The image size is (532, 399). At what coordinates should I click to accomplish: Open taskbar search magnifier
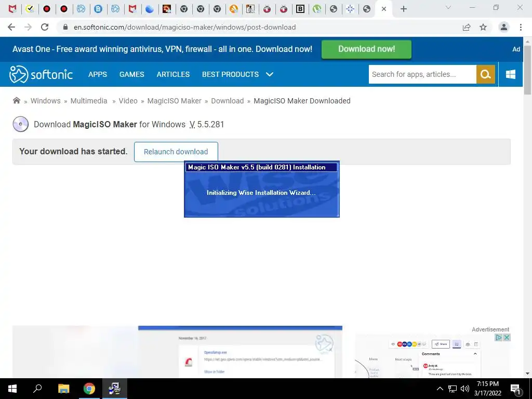pos(37,389)
